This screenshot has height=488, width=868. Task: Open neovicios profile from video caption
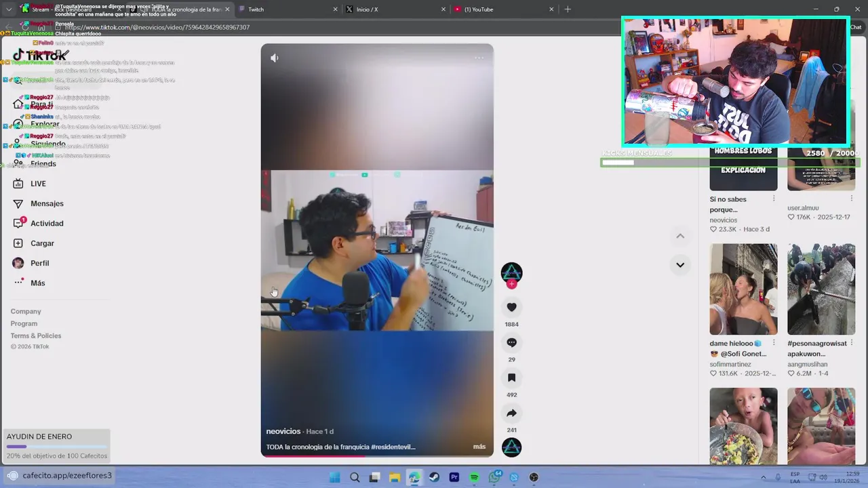click(x=283, y=431)
